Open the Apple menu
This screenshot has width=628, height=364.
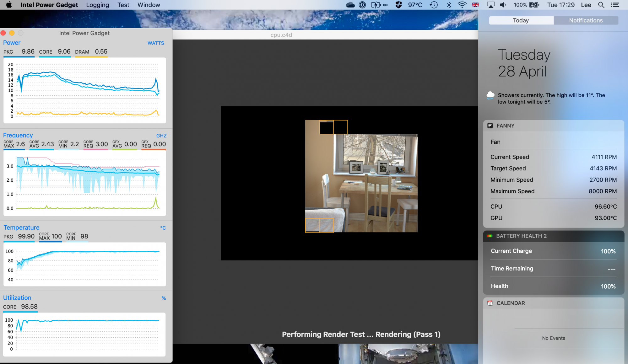[9, 5]
